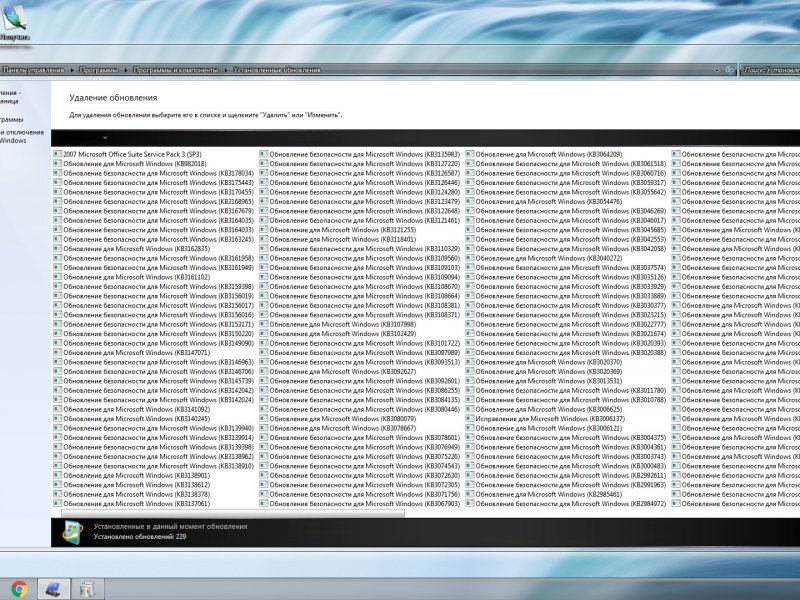
Task: Open the address bar history dropdown arrow
Action: (716, 70)
